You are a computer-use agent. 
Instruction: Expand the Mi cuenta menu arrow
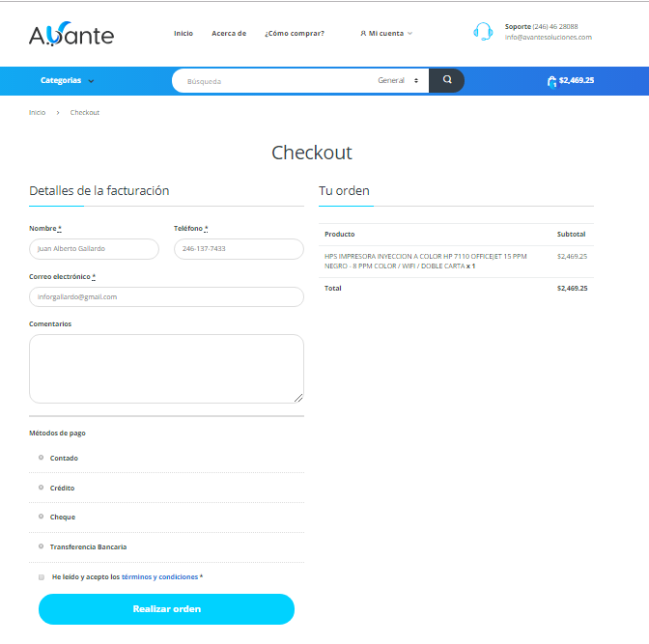(410, 34)
